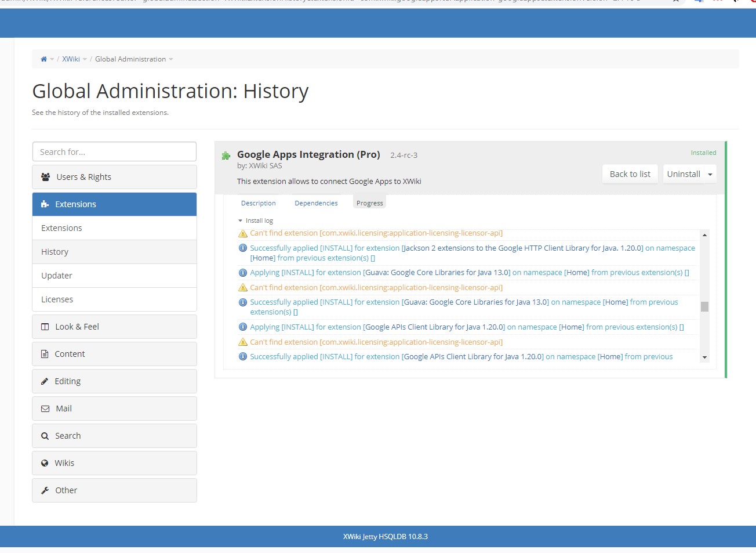This screenshot has height=553, width=756.
Task: Click the home icon in the breadcrumb
Action: coord(43,59)
